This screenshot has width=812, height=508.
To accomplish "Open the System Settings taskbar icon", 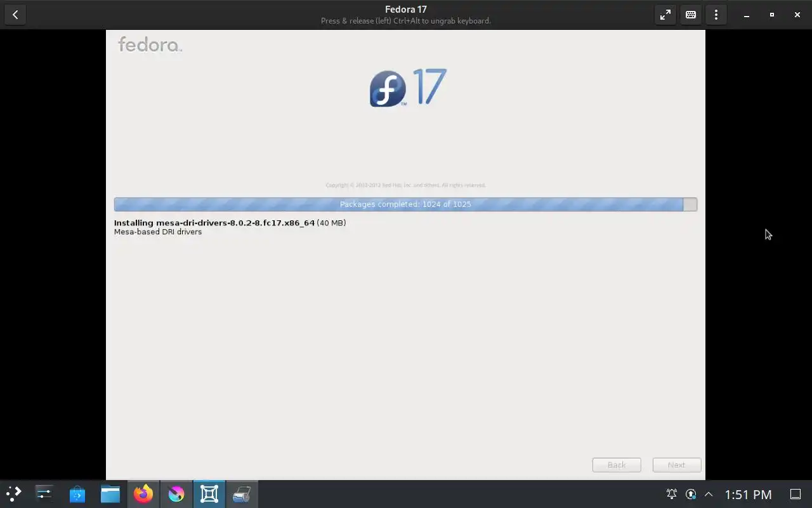I will coord(44,494).
